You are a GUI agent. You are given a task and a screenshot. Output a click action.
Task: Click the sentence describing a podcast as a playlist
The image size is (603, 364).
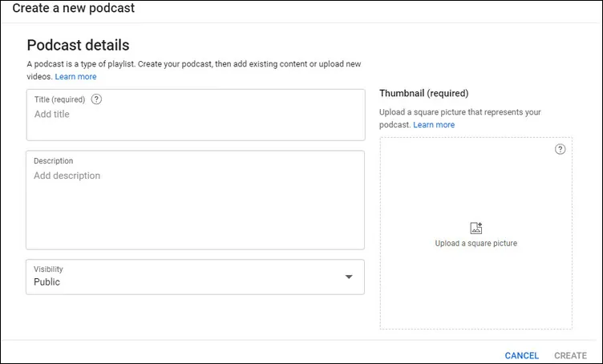point(194,70)
